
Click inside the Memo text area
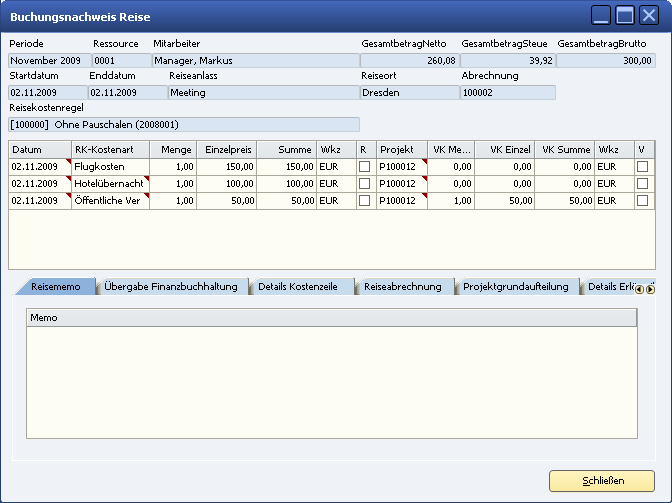[x=330, y=390]
